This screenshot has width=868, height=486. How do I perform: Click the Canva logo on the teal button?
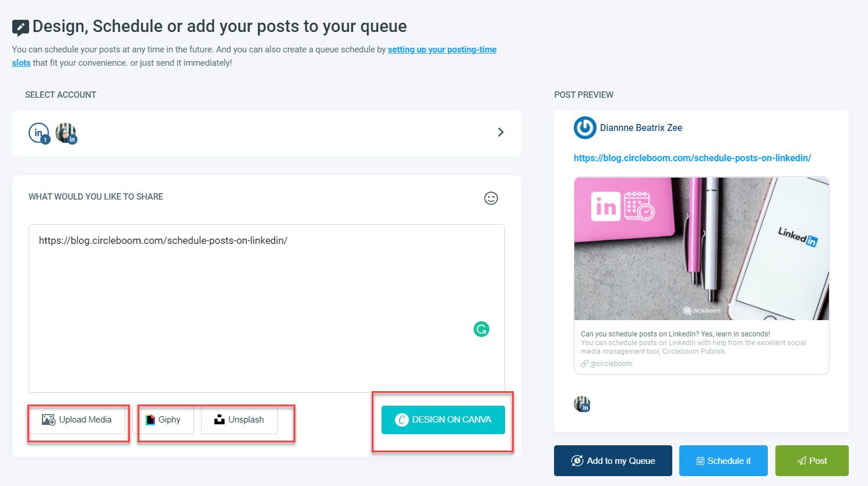(401, 419)
